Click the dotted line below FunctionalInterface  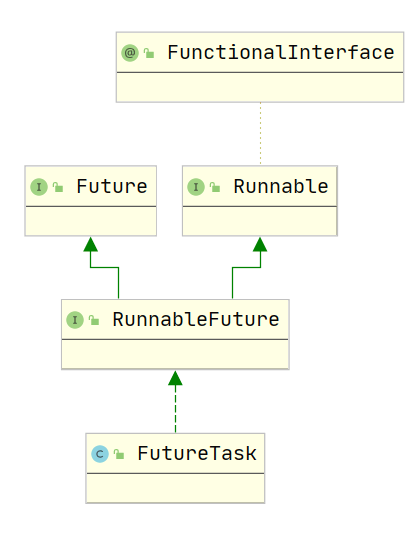260,133
